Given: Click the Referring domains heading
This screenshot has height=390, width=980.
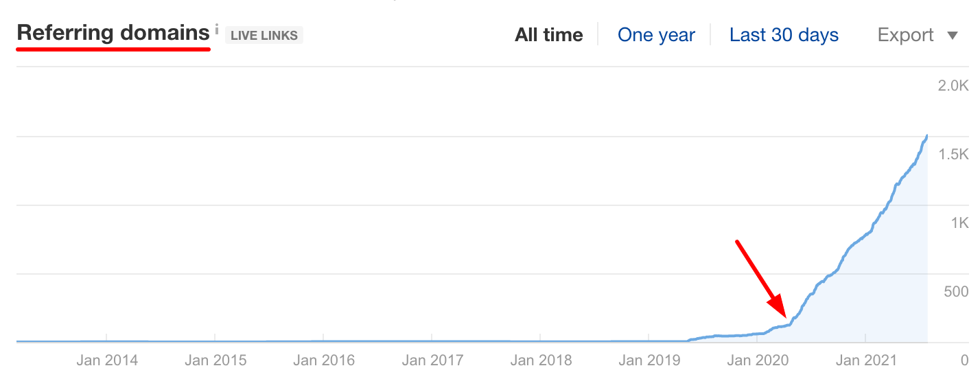Looking at the screenshot, I should coord(113,32).
